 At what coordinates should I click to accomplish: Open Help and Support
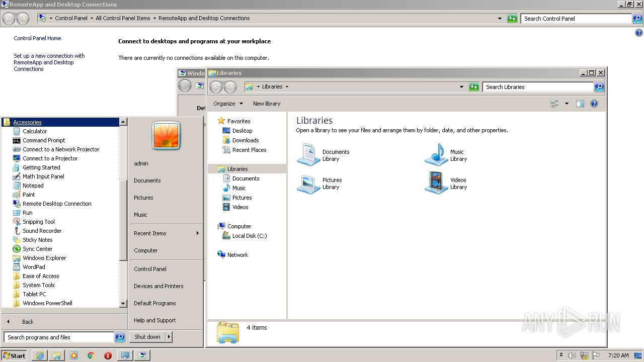pyautogui.click(x=154, y=320)
